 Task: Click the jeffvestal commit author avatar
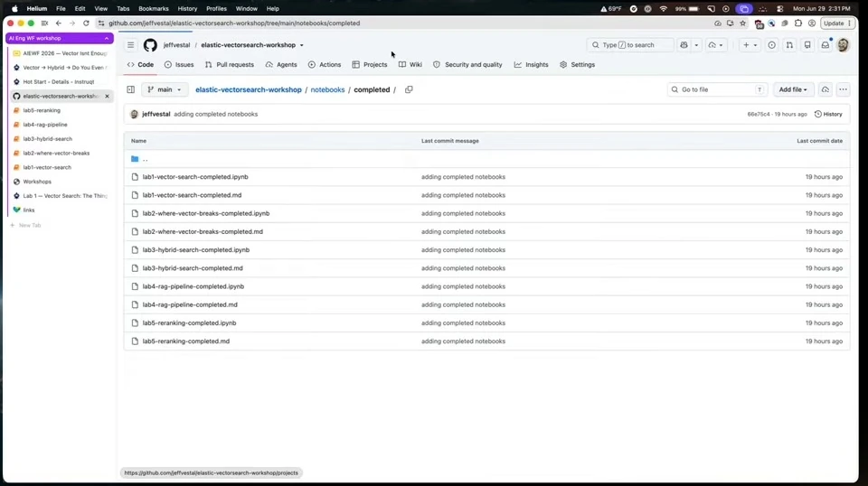tap(134, 114)
